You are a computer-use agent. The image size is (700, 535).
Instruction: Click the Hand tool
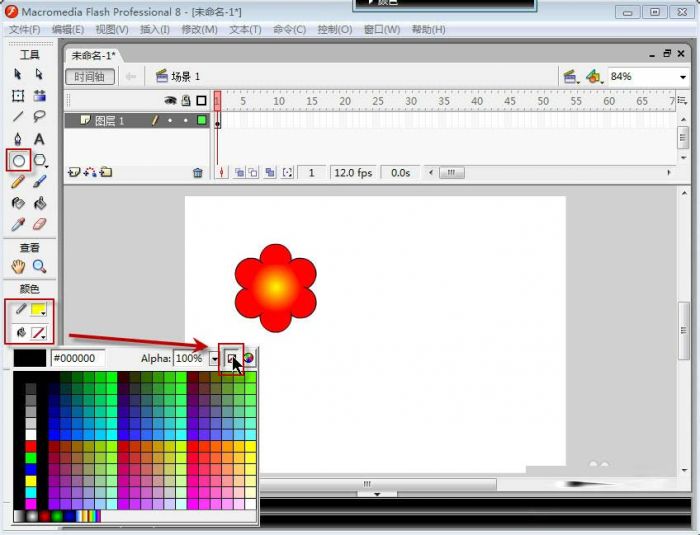coord(18,267)
